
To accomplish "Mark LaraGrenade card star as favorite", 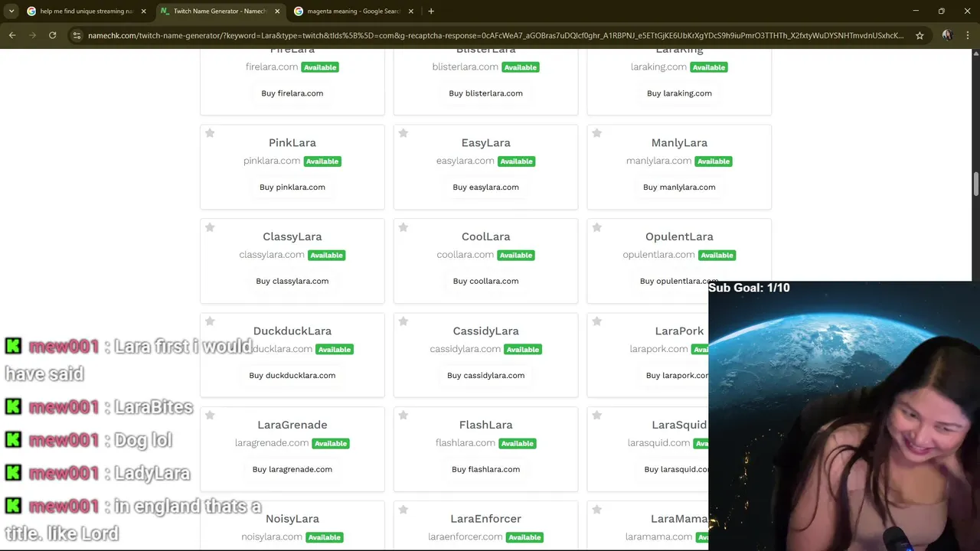I will [x=210, y=416].
